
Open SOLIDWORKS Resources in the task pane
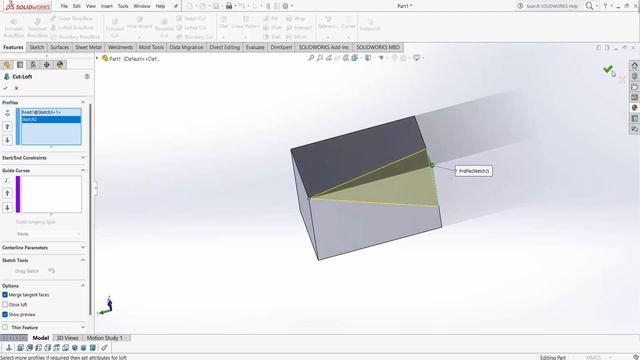coord(634,65)
